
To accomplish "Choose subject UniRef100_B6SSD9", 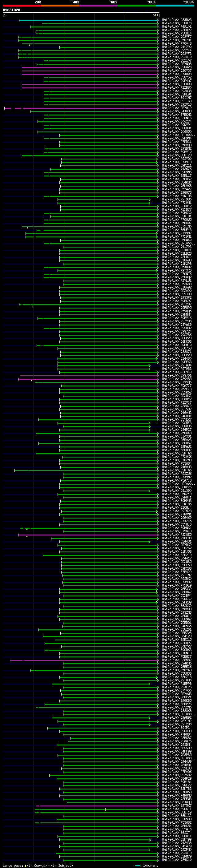I will point(177,748).
